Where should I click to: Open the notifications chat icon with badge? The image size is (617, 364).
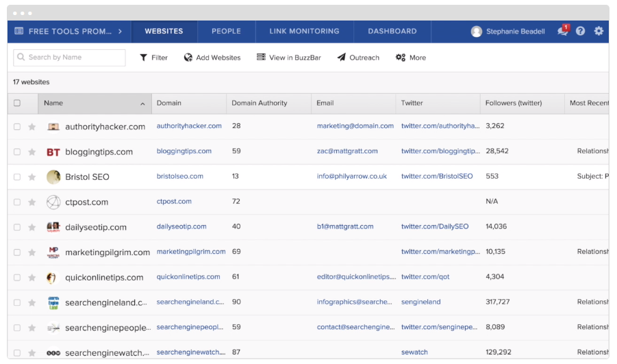pyautogui.click(x=563, y=31)
